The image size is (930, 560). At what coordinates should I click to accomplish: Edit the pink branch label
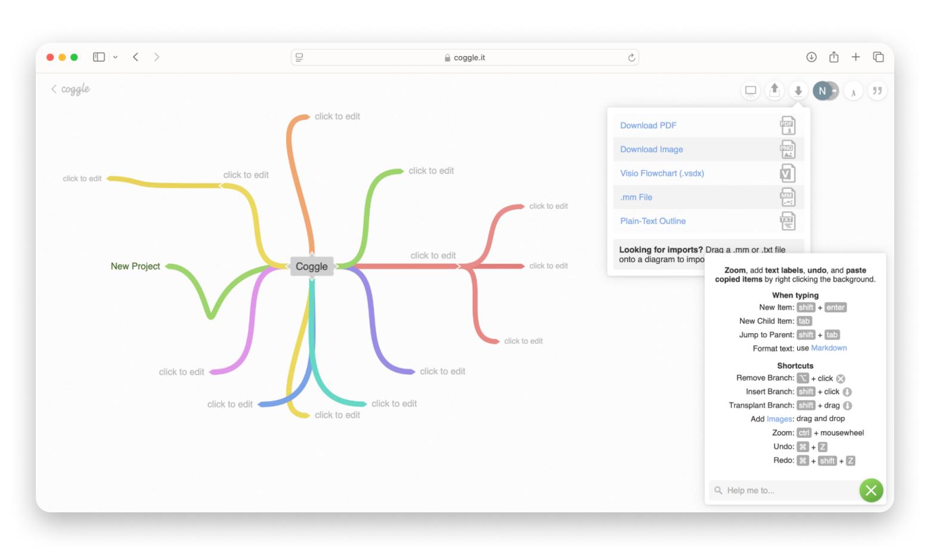click(181, 372)
